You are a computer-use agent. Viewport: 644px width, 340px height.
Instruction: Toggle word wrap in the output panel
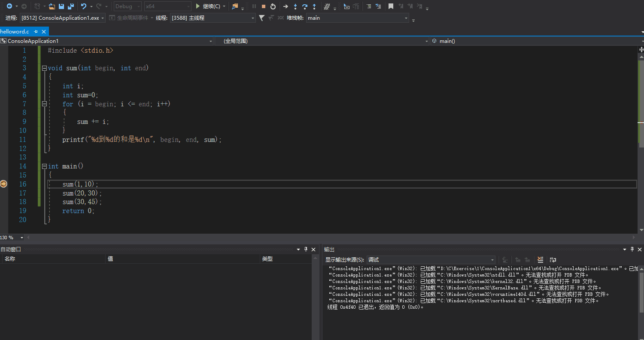553,260
